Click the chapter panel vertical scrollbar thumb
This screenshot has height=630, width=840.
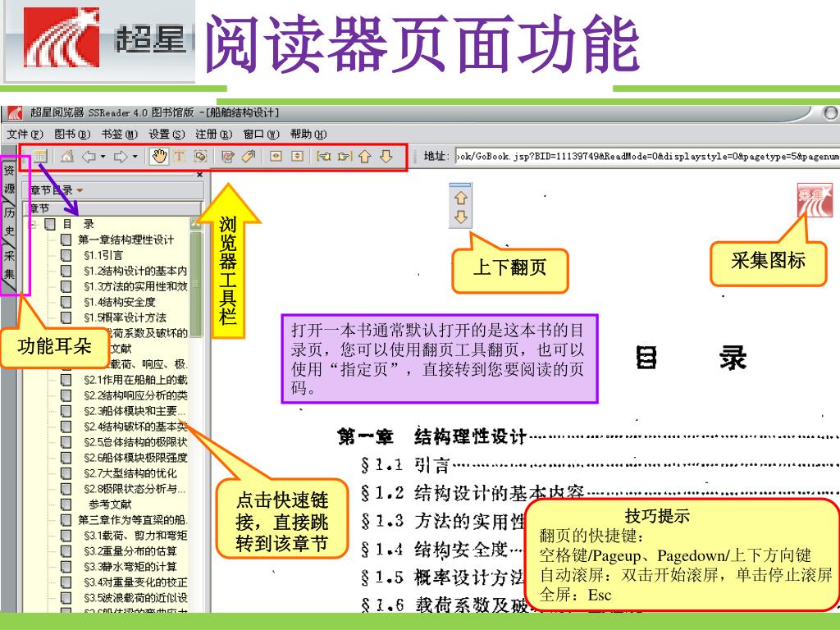pyautogui.click(x=196, y=283)
